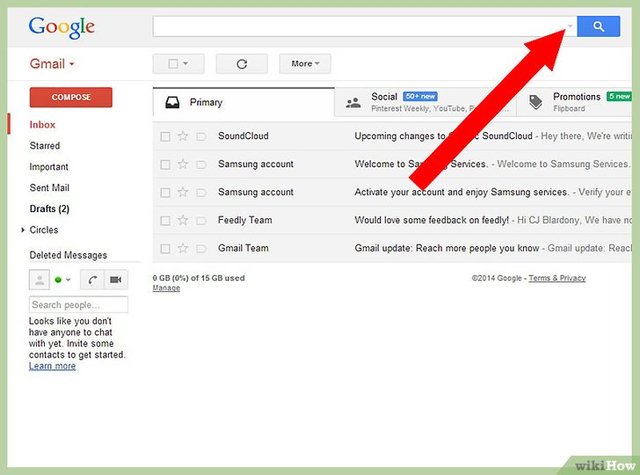Viewport: 640px width, 475px height.
Task: Switch to the Promotions tab
Action: (574, 102)
